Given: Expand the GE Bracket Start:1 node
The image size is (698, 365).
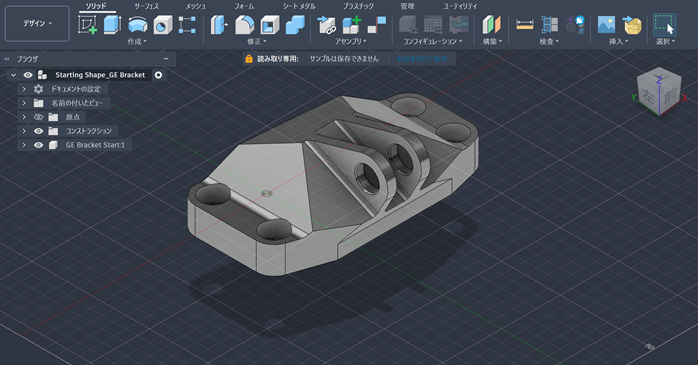Looking at the screenshot, I should click(x=24, y=145).
